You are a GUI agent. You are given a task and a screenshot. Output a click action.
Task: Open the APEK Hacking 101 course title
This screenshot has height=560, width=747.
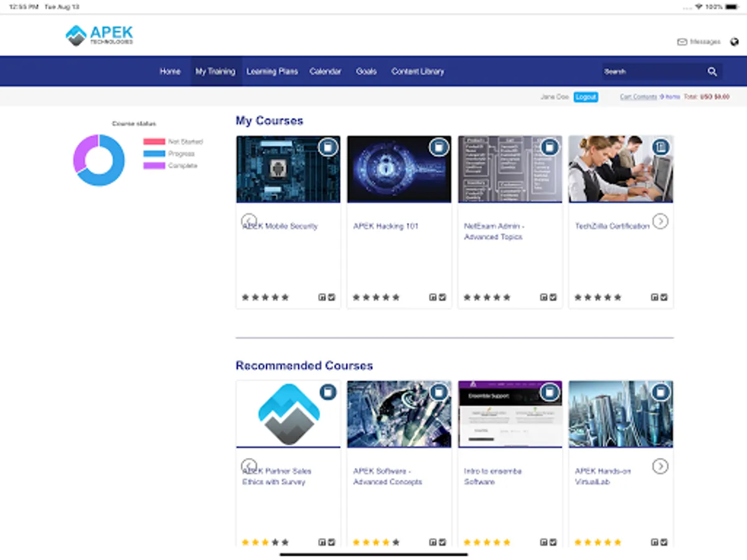pyautogui.click(x=386, y=226)
